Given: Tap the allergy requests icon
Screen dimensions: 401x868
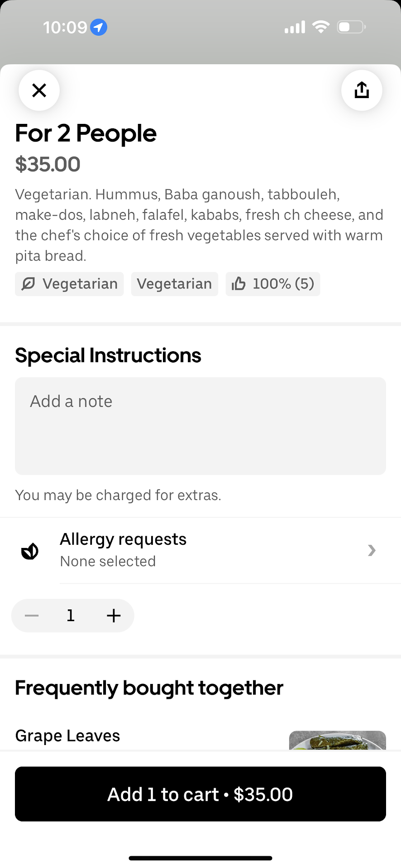Looking at the screenshot, I should (30, 551).
